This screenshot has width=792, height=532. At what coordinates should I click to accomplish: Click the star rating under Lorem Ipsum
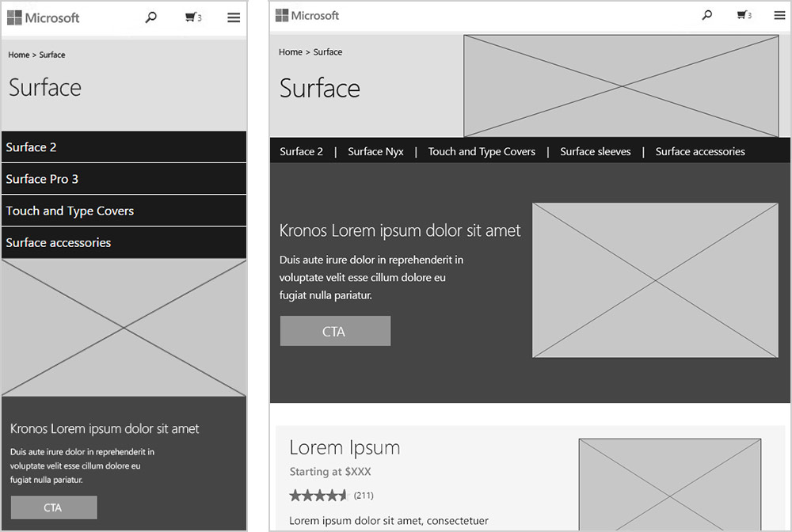pyautogui.click(x=318, y=495)
